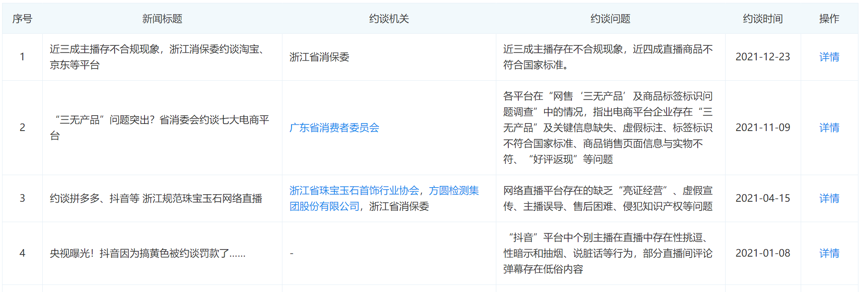Open 详情 for the 2021-04-15 entry
Screen dimensions: 868x292
coord(829,198)
